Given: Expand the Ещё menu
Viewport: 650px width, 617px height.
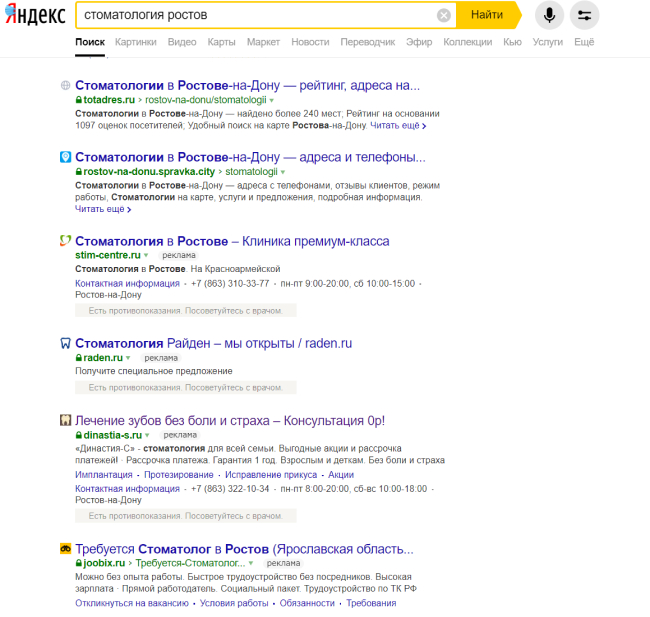Looking at the screenshot, I should click(x=584, y=42).
